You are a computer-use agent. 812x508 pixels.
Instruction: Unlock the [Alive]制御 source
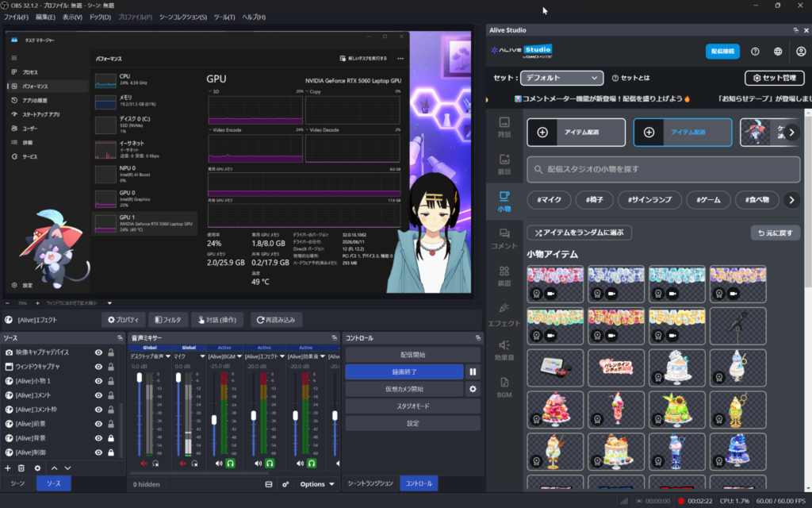111,452
